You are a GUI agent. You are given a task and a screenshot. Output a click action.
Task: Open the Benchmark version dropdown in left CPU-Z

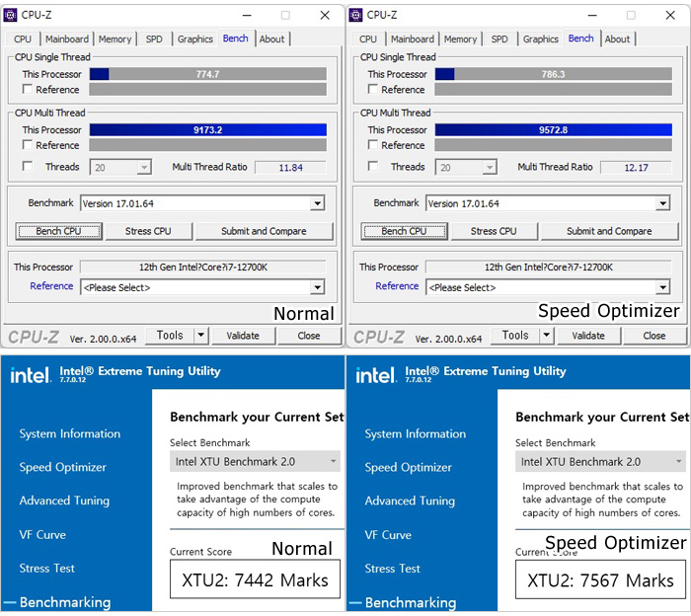coord(317,203)
